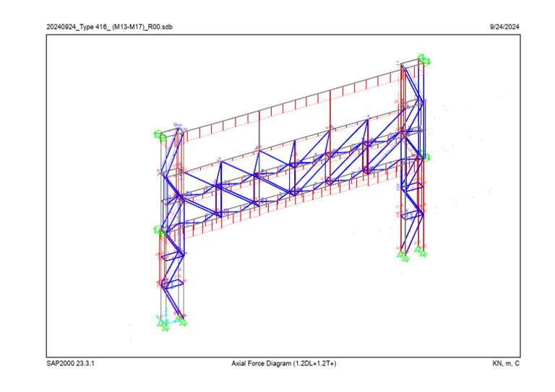Viewport: 555px width, 392px height.
Task: Click the Axial Force Diagram (1.2DL+1.2T+) caption
Action: pyautogui.click(x=284, y=363)
